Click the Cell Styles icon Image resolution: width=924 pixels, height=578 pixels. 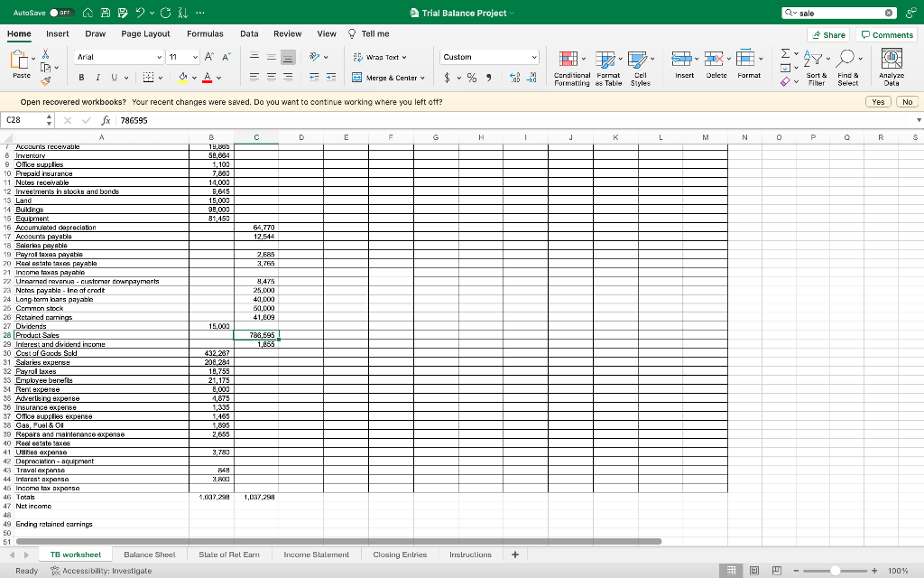(x=638, y=60)
